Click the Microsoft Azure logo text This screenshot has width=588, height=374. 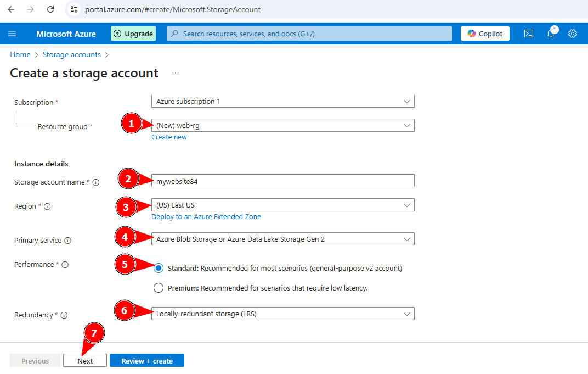(66, 34)
